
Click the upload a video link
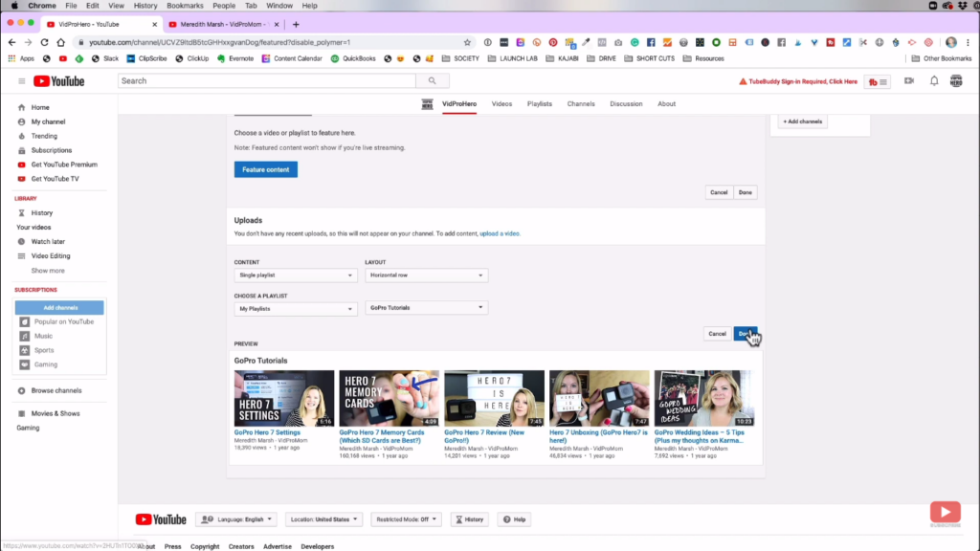[x=500, y=233]
